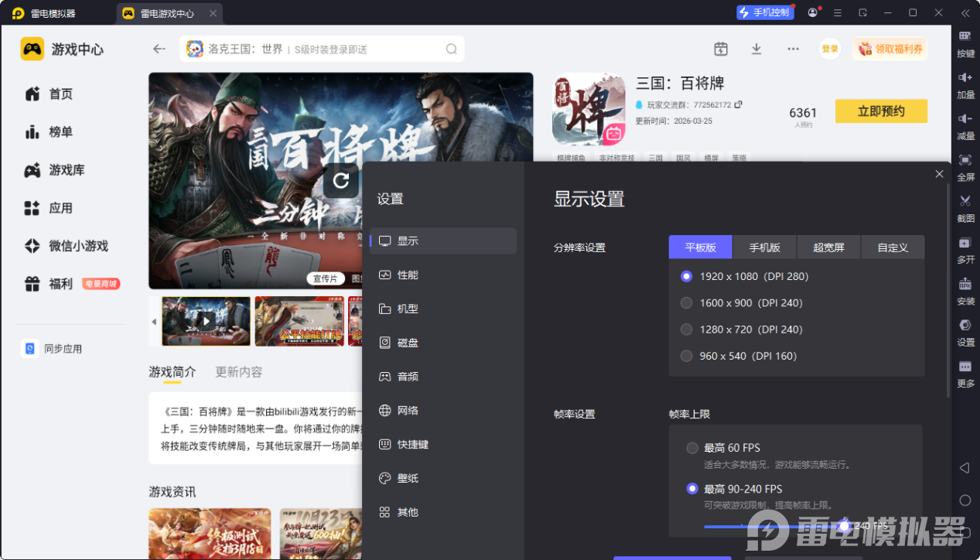The height and width of the screenshot is (560, 980).
Task: Open the three-dot more options in header
Action: tap(793, 49)
